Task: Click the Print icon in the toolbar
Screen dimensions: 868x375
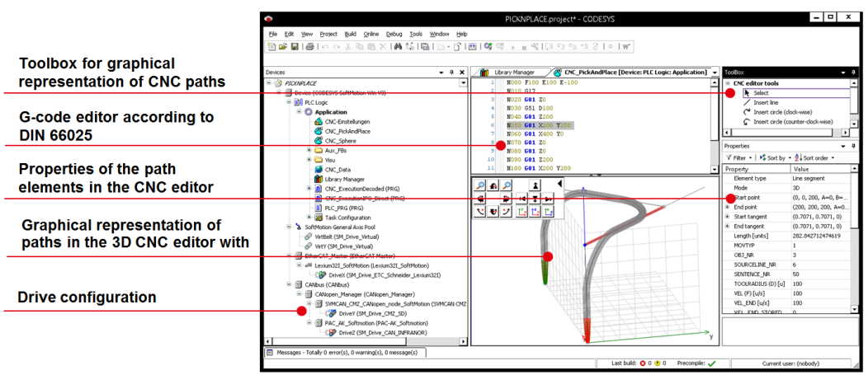Action: click(310, 47)
